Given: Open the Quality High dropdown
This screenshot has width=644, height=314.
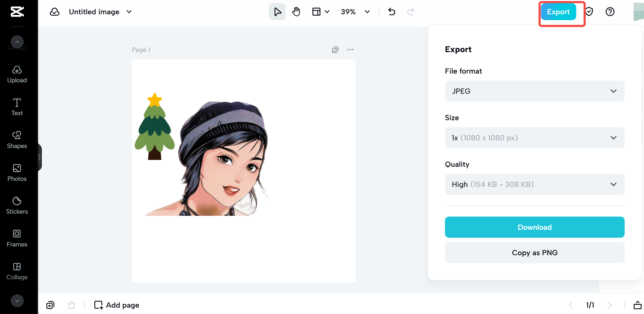Looking at the screenshot, I should click(535, 184).
